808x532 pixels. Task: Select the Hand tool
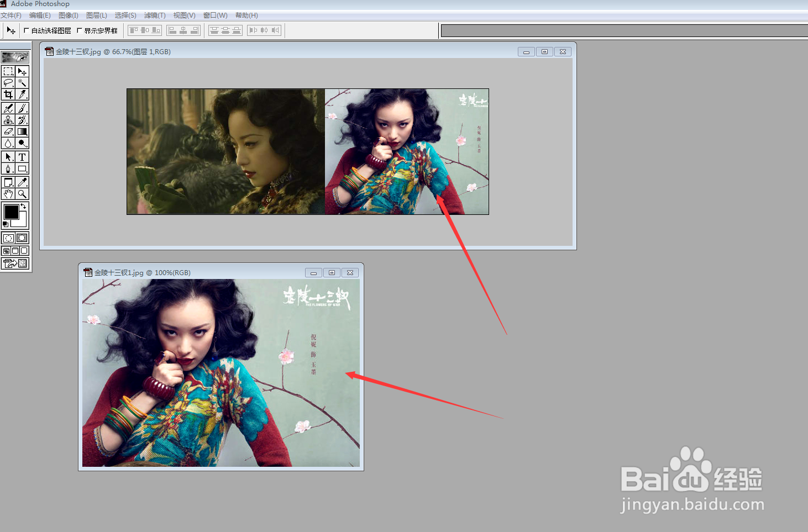[8, 194]
